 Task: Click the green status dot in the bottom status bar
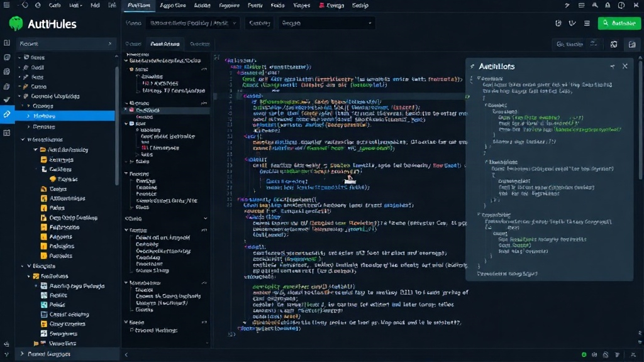point(584,354)
